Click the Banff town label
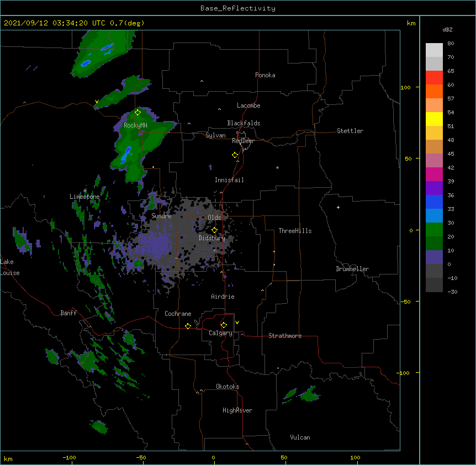Image resolution: width=476 pixels, height=465 pixels. coord(68,313)
